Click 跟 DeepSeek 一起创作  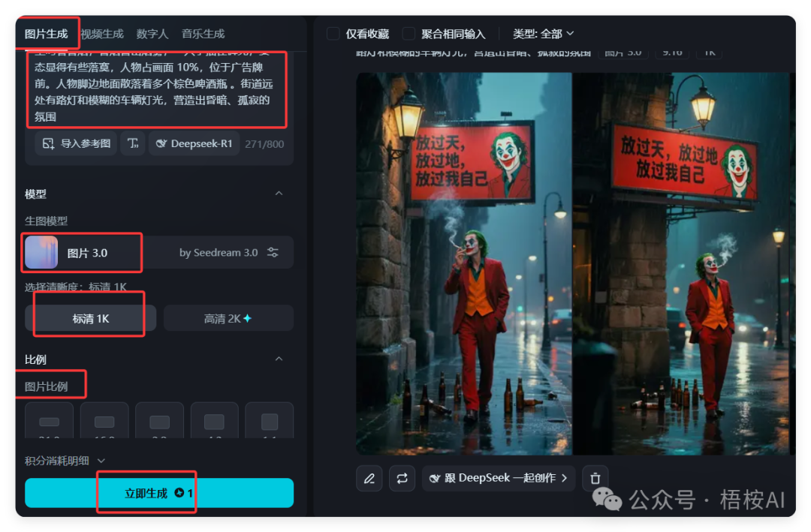point(499,478)
